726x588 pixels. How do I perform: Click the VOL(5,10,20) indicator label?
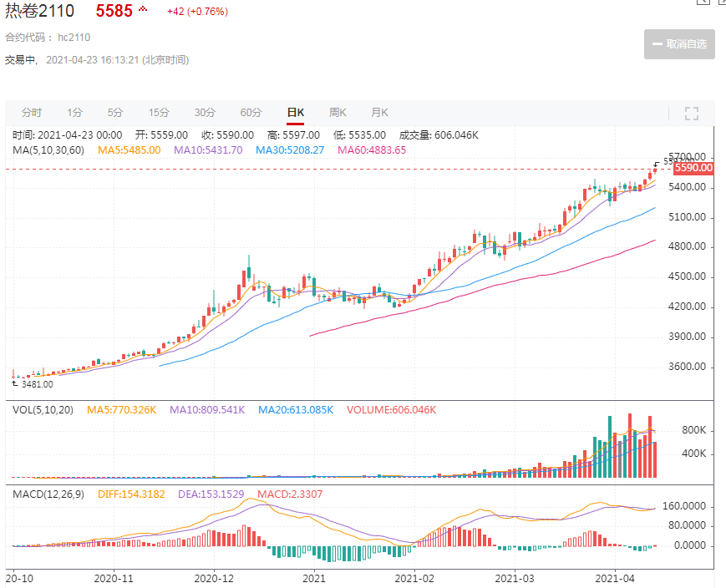(43, 410)
